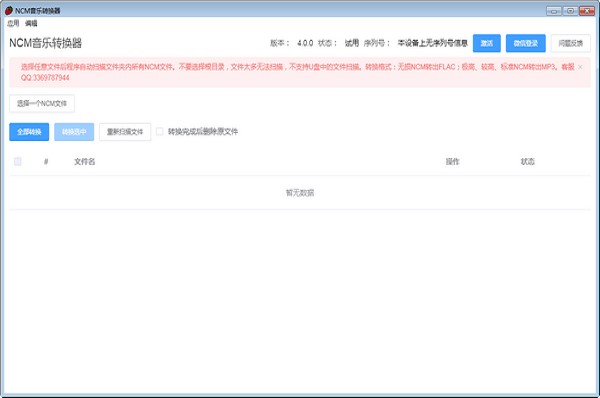Click the NCM音乐转换器 title bar app icon

[9, 10]
